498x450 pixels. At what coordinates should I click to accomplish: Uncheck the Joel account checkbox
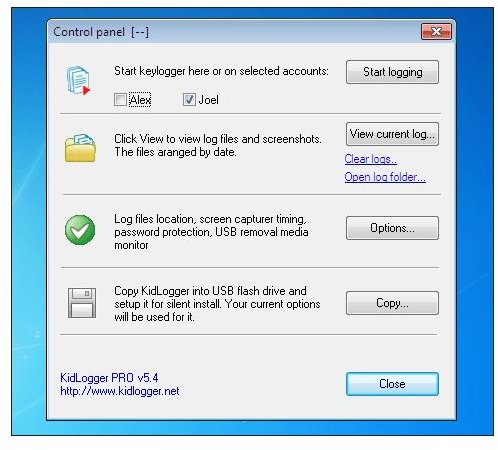click(x=189, y=99)
